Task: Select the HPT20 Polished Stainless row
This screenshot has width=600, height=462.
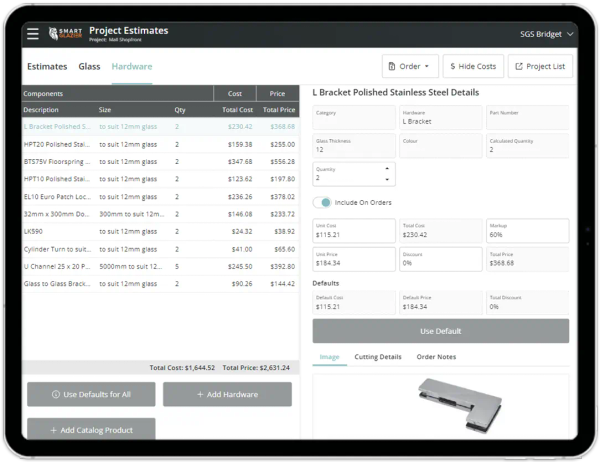Action: coord(160,144)
